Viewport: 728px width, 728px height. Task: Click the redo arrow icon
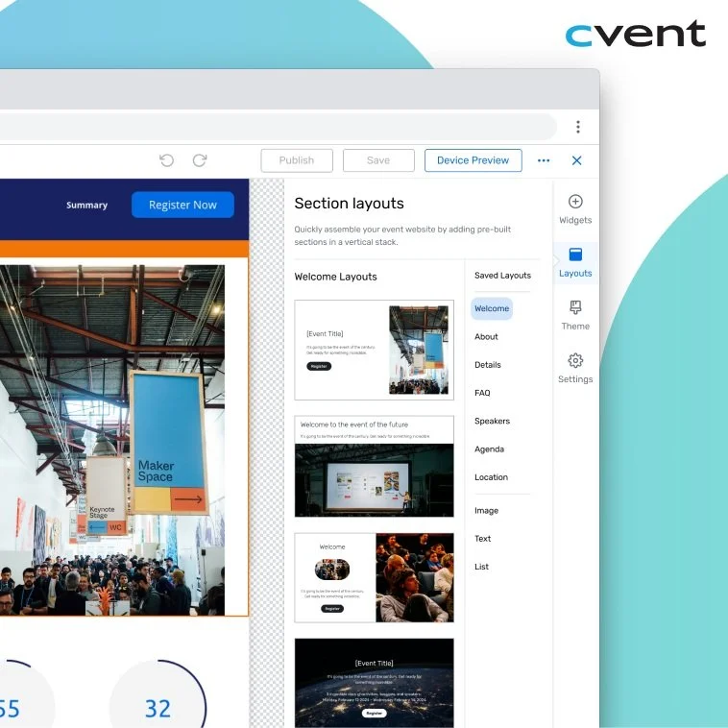pyautogui.click(x=200, y=160)
